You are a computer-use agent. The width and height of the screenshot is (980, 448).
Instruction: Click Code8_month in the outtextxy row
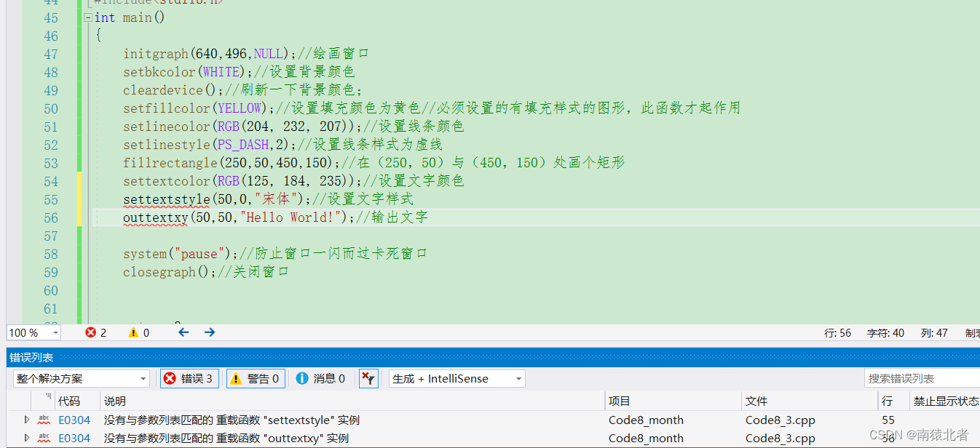coord(646,438)
